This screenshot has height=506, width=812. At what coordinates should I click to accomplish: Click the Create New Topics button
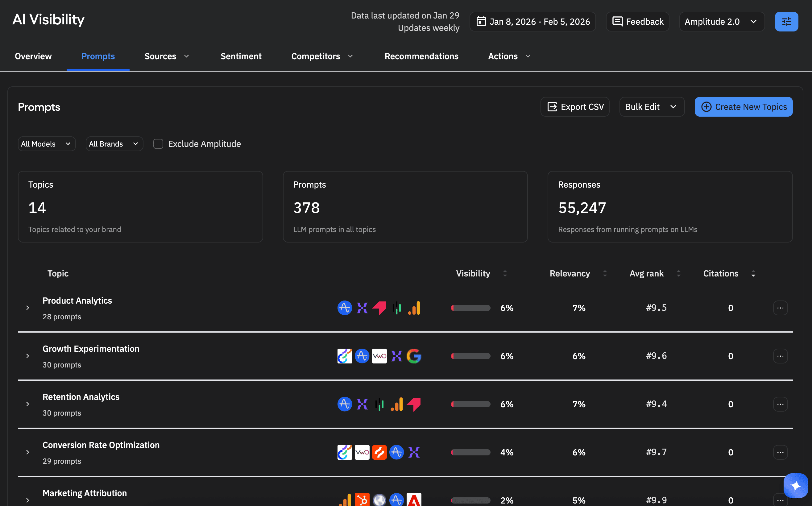click(x=744, y=107)
